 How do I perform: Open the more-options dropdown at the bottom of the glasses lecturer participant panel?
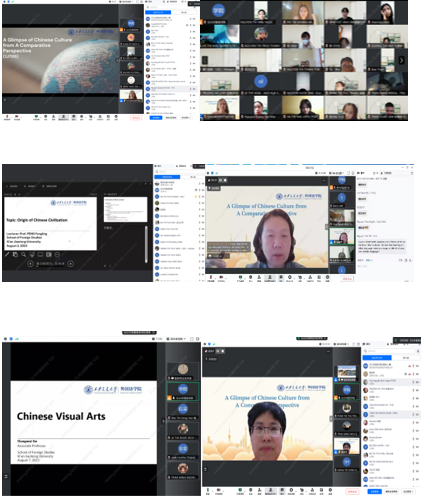407,491
